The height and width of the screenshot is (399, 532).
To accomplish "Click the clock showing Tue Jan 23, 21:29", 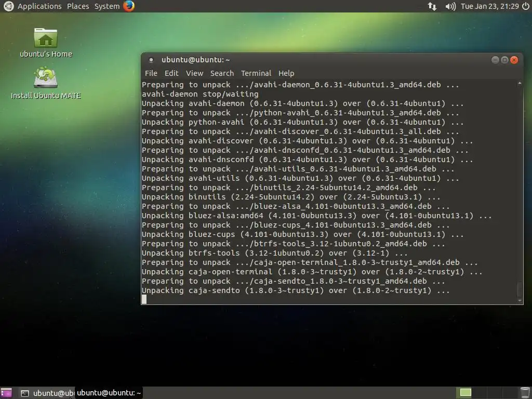I will coord(490,6).
